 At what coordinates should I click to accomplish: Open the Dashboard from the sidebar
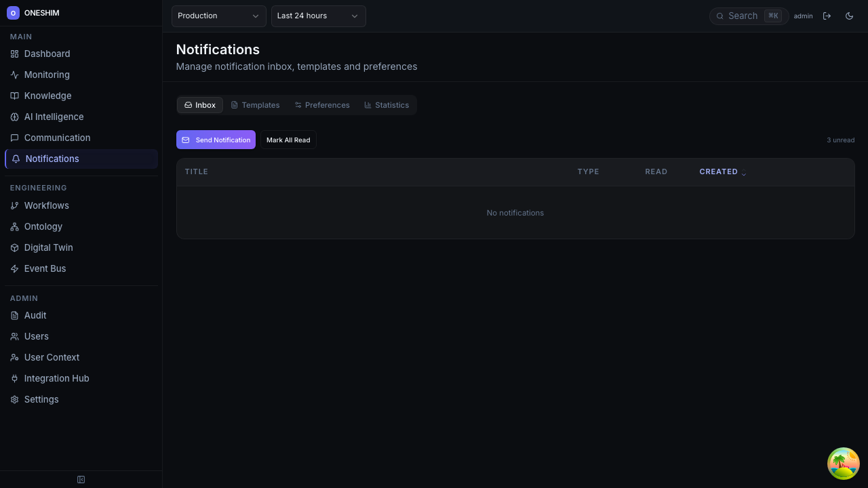point(47,54)
